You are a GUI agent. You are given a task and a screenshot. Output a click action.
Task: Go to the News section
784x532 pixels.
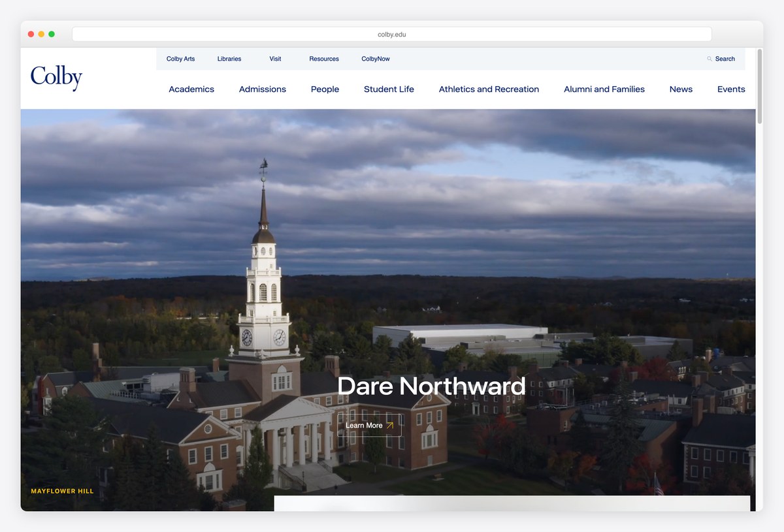[681, 89]
